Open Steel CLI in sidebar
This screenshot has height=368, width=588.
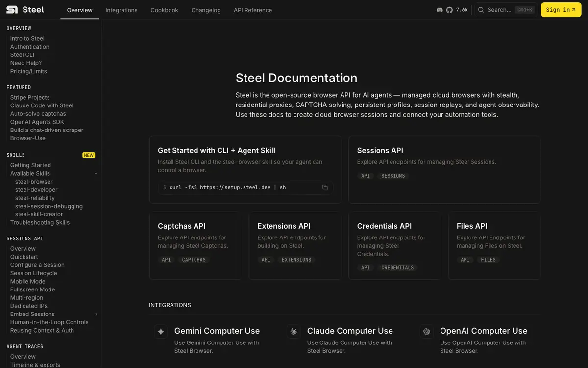coord(23,55)
